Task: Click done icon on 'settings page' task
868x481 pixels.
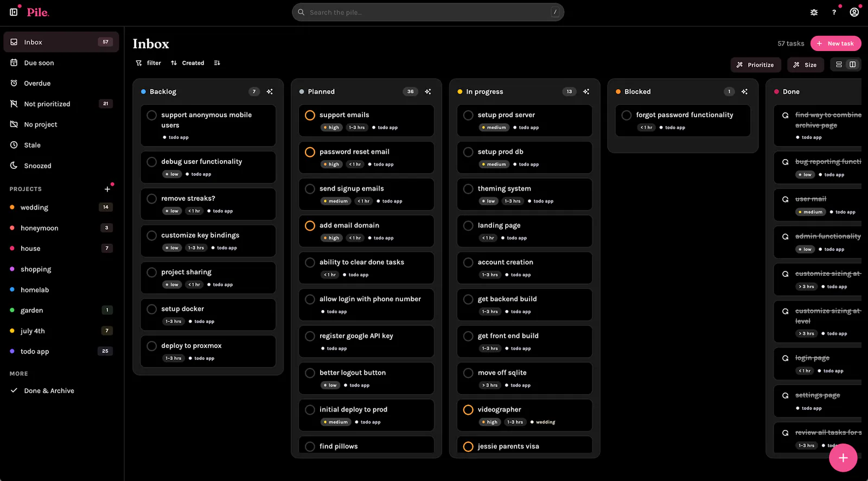Action: pyautogui.click(x=785, y=395)
